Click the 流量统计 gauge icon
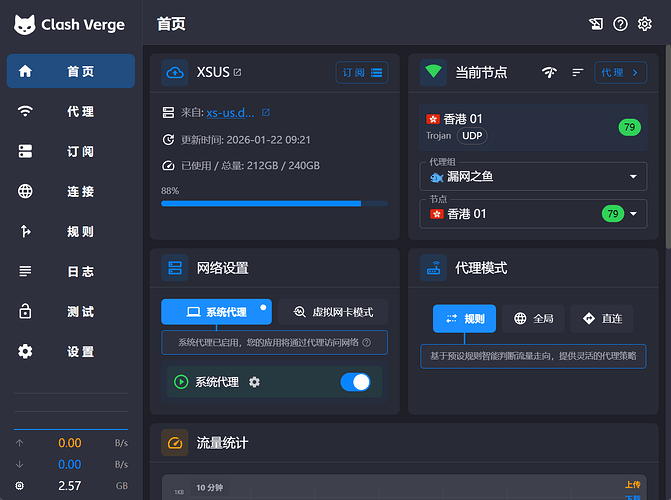This screenshot has height=500, width=671. point(175,443)
